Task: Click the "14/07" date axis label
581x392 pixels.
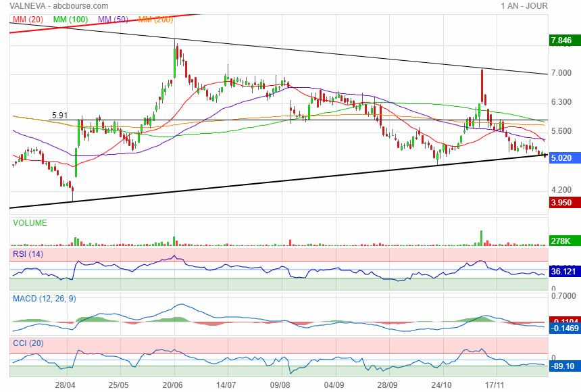Action: (226, 385)
